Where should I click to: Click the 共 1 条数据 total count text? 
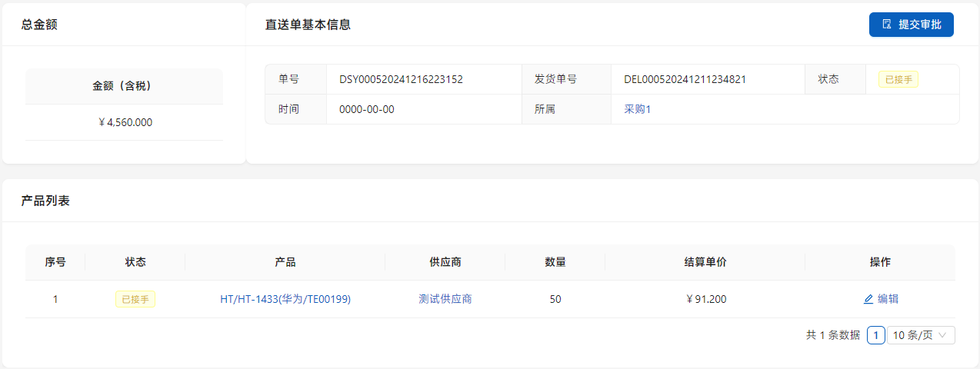click(832, 335)
